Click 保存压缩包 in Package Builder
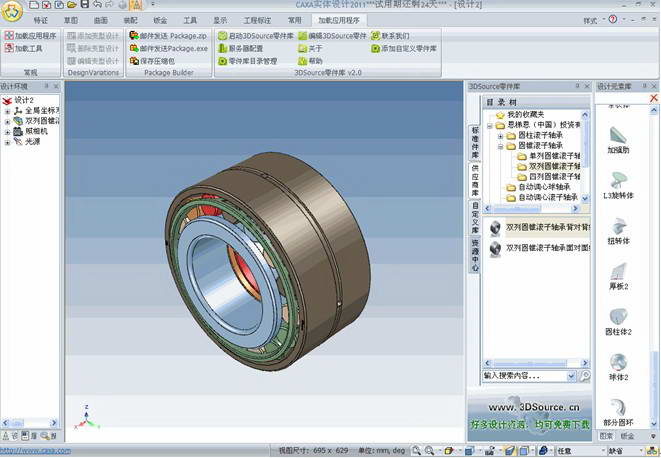661x458 pixels. 152,61
